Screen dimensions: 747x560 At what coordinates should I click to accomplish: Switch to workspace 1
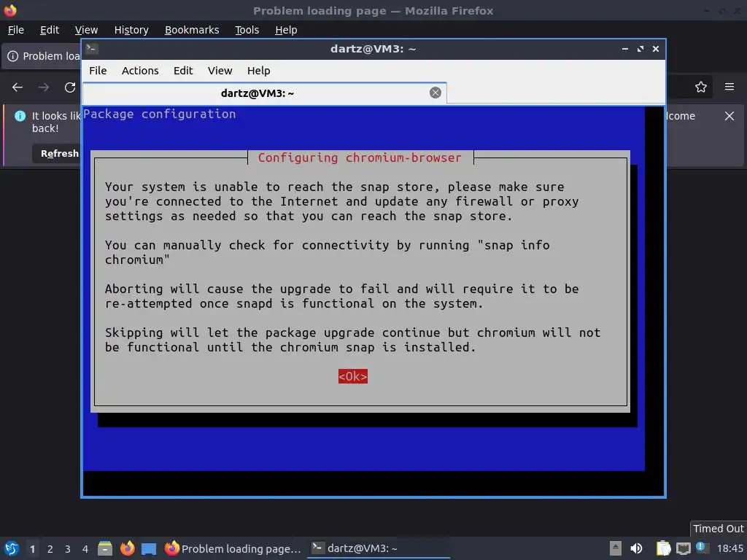click(x=32, y=548)
